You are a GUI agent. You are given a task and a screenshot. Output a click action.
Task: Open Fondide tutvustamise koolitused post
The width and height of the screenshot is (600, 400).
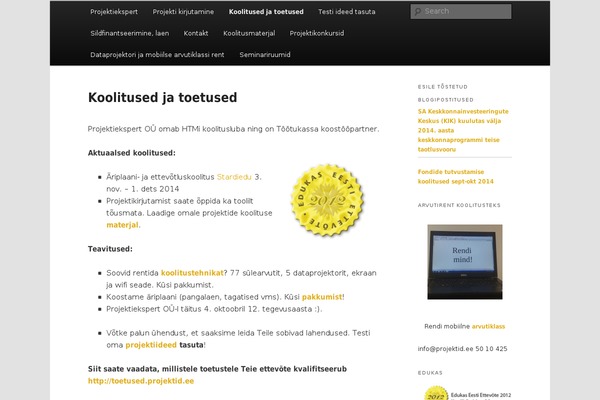455,176
